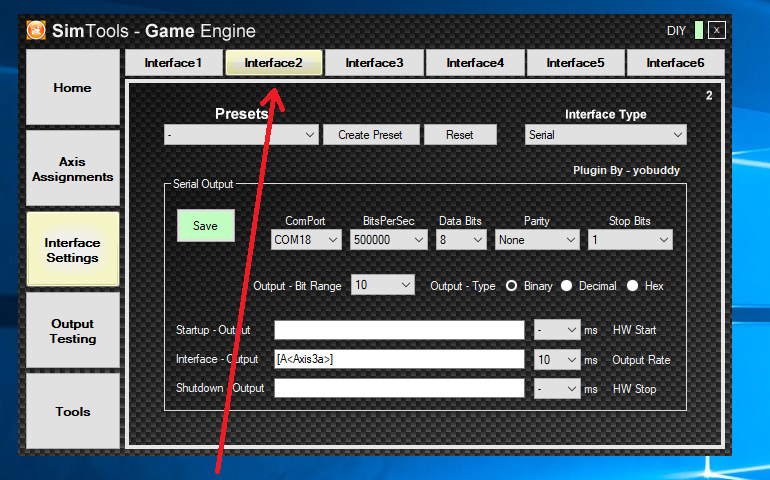
Task: Open the Output Rate ms dropdown showing 10
Action: pyautogui.click(x=557, y=360)
